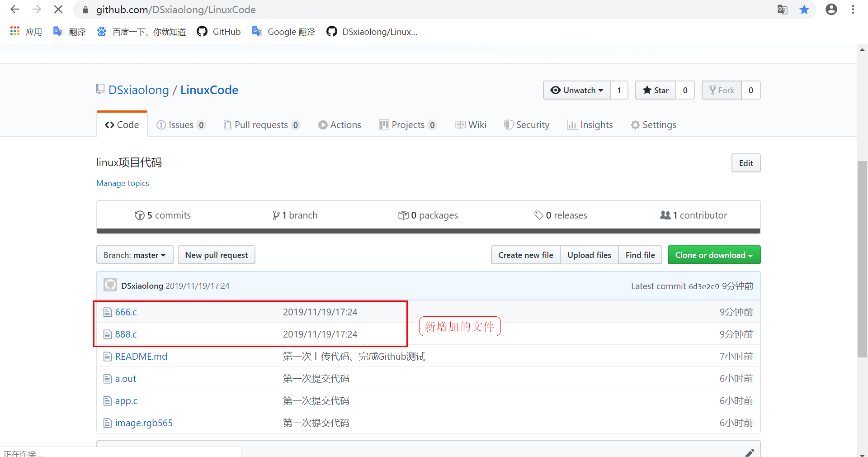This screenshot has height=457, width=868.
Task: Open the Projects tab
Action: pyautogui.click(x=408, y=125)
